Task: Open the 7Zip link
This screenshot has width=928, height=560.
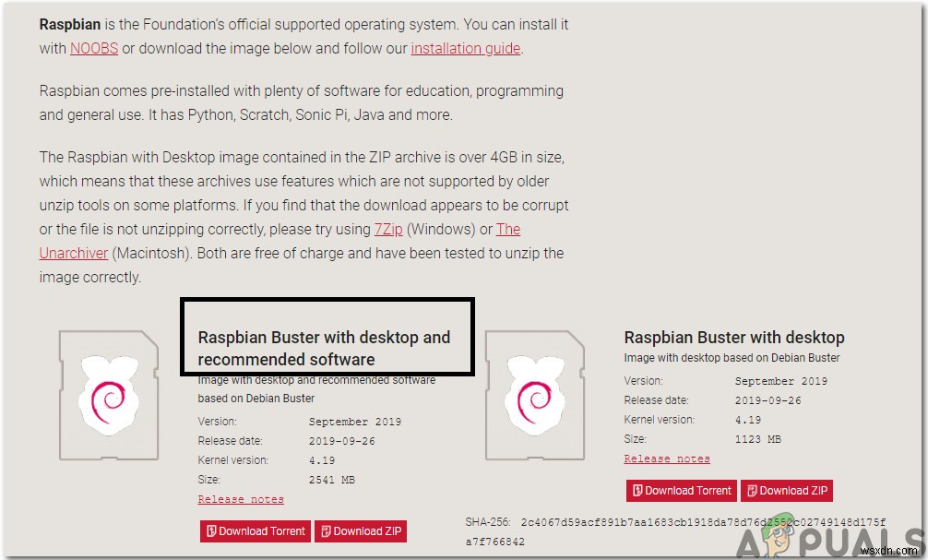Action: pyautogui.click(x=388, y=229)
